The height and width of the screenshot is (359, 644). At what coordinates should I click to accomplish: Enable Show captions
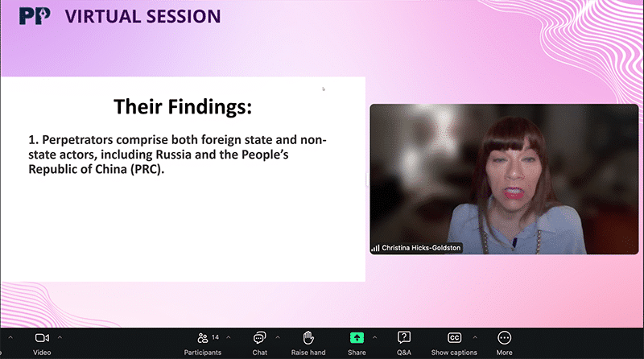[x=454, y=338]
